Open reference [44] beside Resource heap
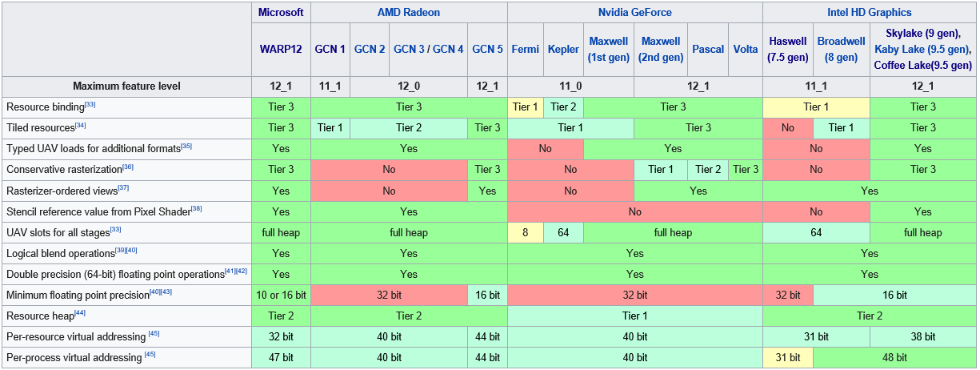Screen dimensions: 980x370 coord(80,313)
